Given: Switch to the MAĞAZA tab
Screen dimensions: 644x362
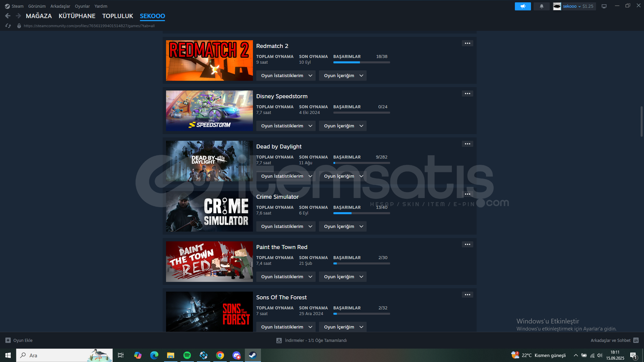Looking at the screenshot, I should pyautogui.click(x=39, y=16).
